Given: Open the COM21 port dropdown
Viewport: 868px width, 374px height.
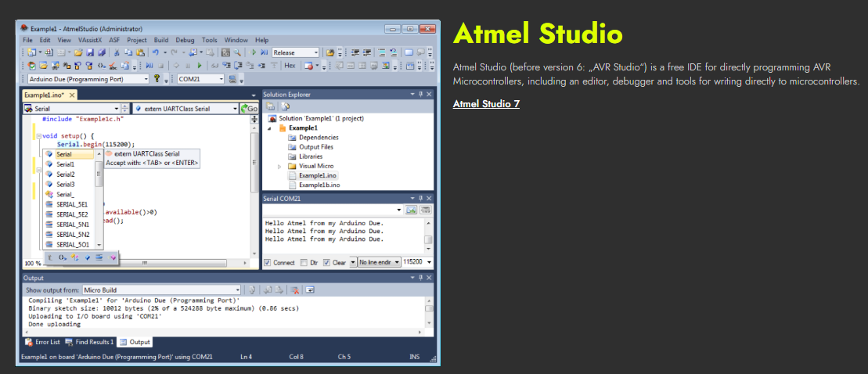Looking at the screenshot, I should pos(222,79).
